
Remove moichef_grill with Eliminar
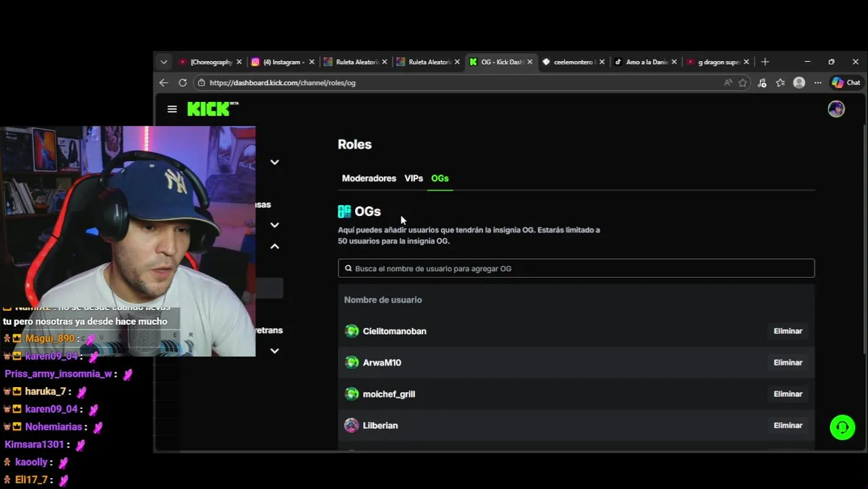[x=788, y=394]
